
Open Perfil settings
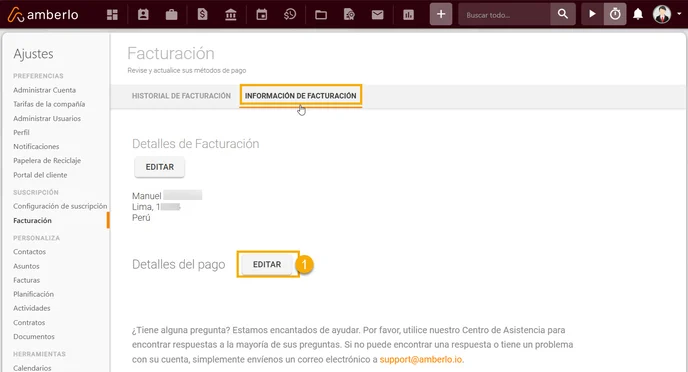21,132
